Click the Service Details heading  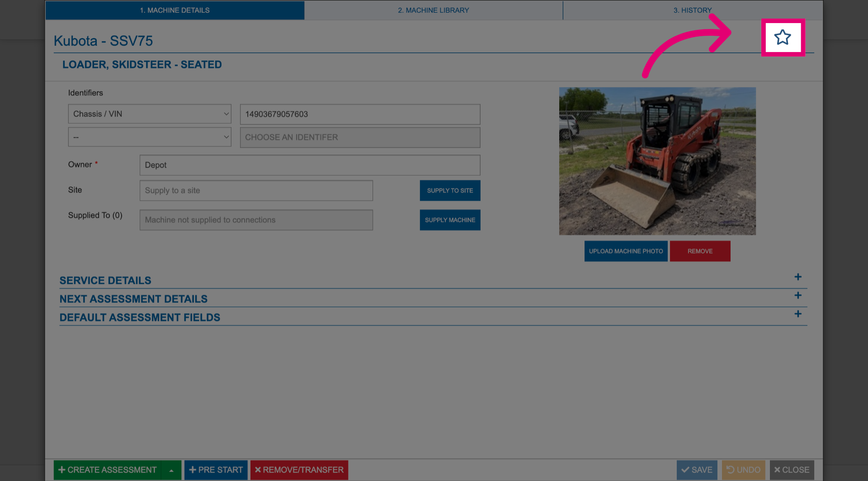tap(105, 280)
